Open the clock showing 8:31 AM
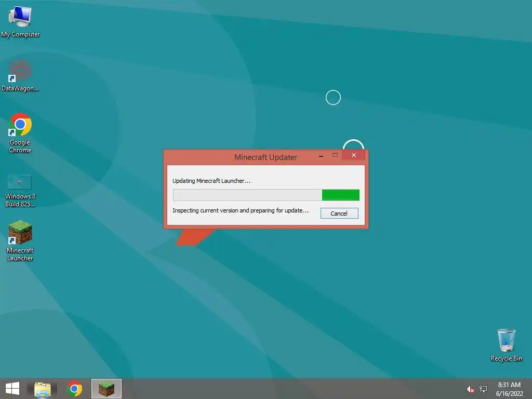 pyautogui.click(x=509, y=389)
